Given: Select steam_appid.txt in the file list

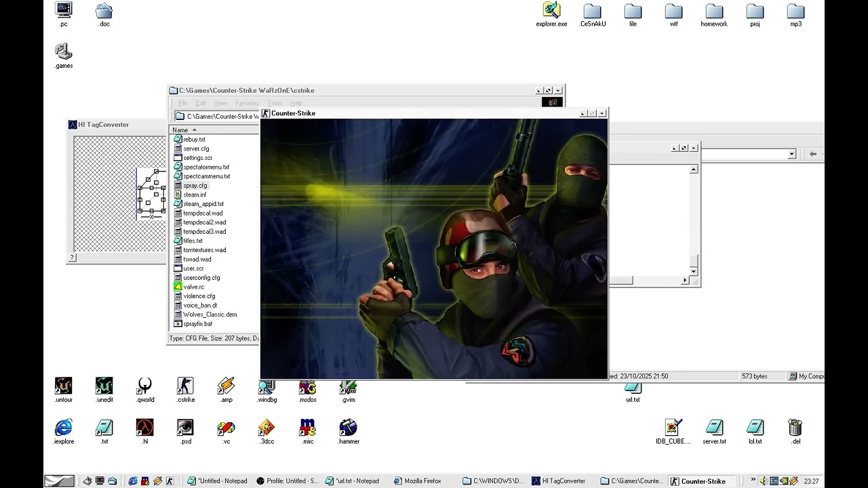Looking at the screenshot, I should [x=199, y=203].
